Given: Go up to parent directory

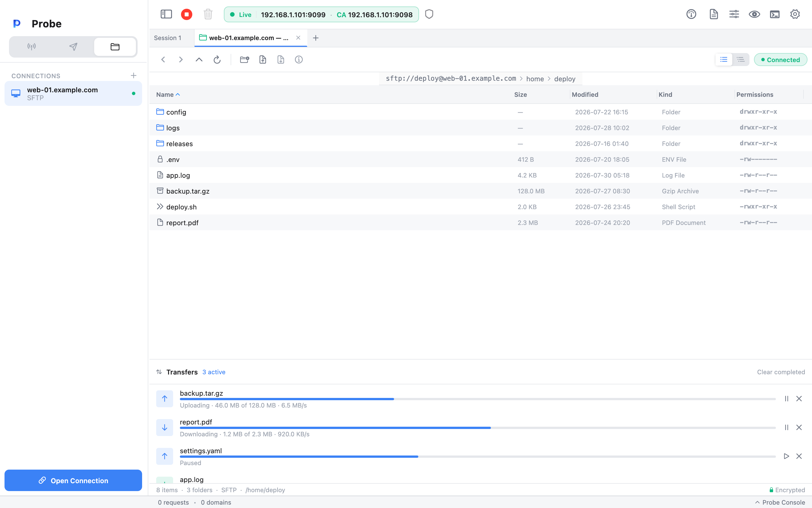Looking at the screenshot, I should 199,60.
